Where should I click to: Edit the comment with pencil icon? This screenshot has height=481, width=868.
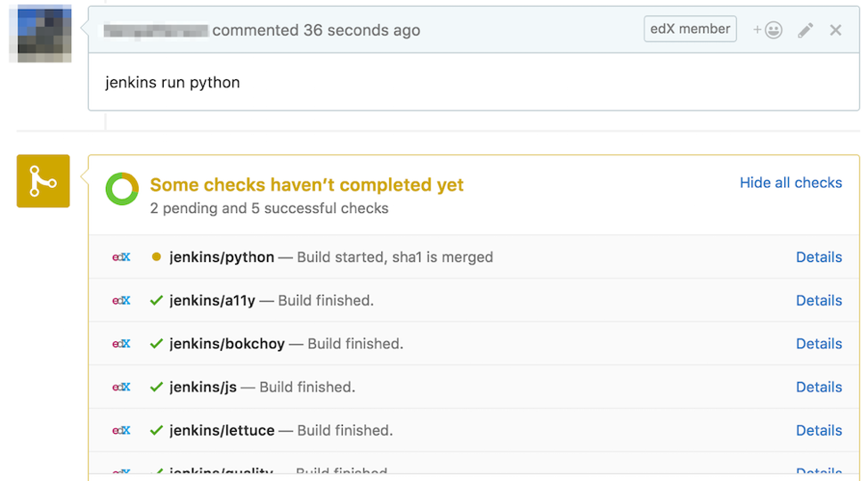[x=805, y=30]
